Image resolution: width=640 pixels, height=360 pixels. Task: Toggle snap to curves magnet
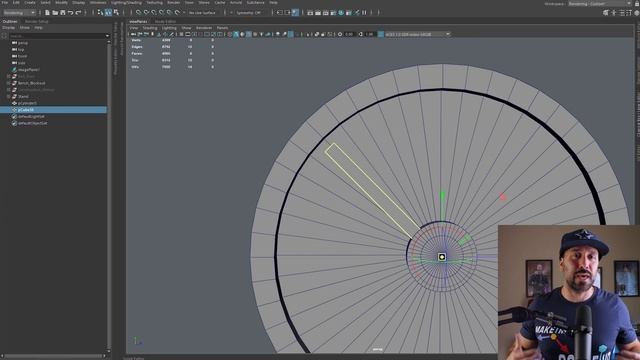pyautogui.click(x=146, y=13)
